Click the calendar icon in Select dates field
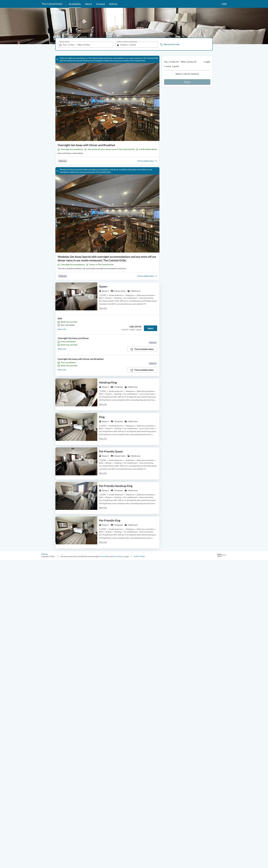 tap(61, 45)
